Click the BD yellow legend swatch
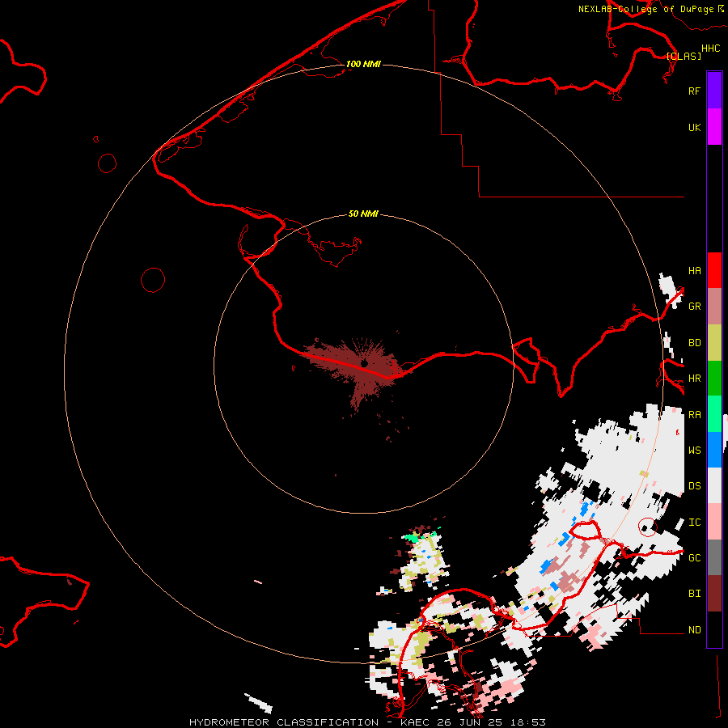Screen dimensions: 728x728 pyautogui.click(x=714, y=342)
